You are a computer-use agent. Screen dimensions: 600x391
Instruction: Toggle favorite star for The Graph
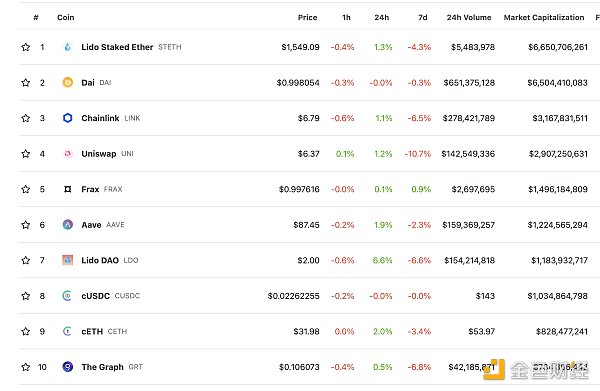[x=26, y=367]
